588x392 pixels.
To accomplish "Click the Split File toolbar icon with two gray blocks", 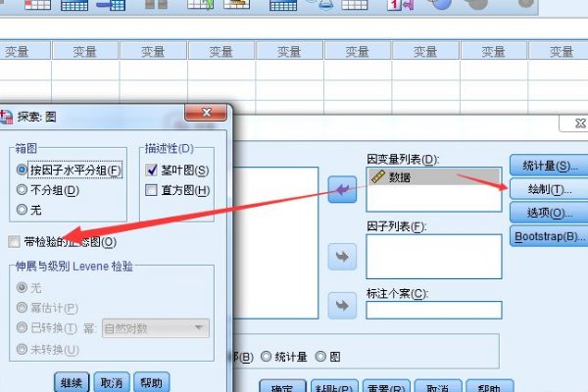I will [156, 5].
